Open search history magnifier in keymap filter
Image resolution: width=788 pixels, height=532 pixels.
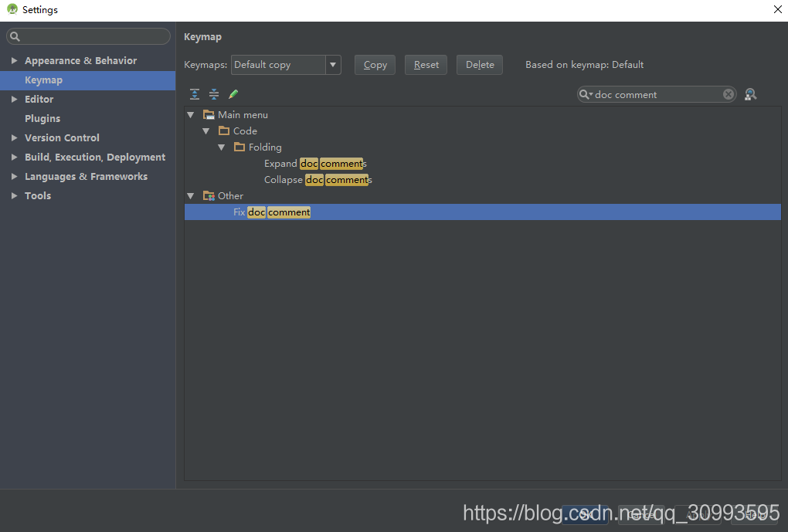pyautogui.click(x=586, y=94)
